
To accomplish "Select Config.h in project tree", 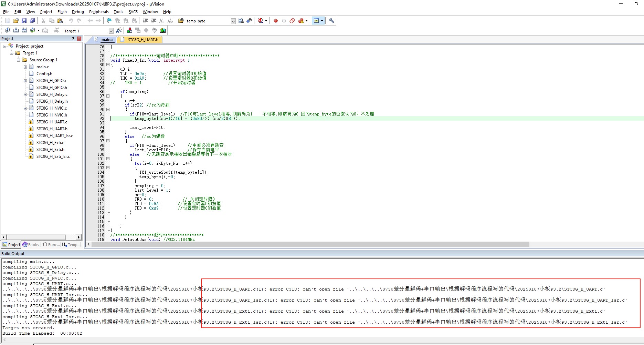I will pos(44,74).
